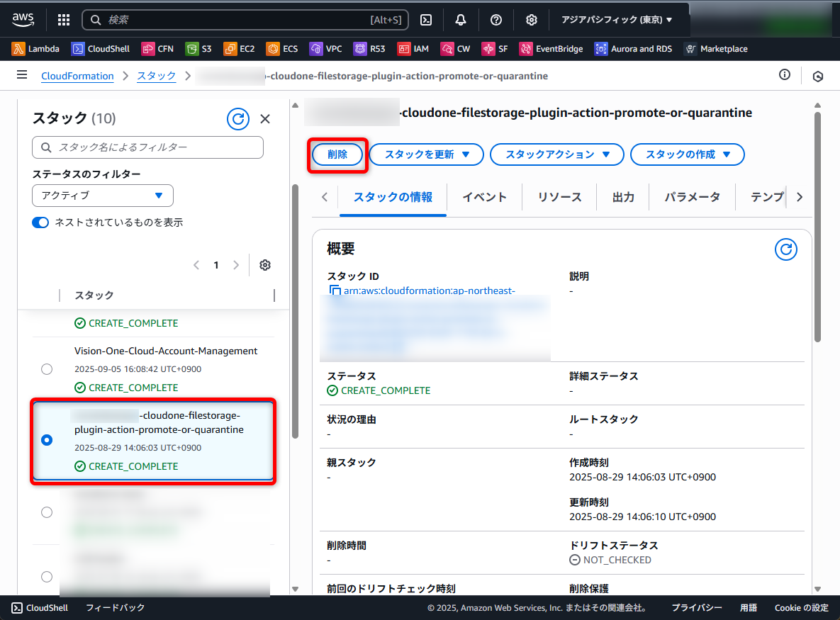Switch to the 出力 tab
The width and height of the screenshot is (840, 620).
pyautogui.click(x=623, y=197)
